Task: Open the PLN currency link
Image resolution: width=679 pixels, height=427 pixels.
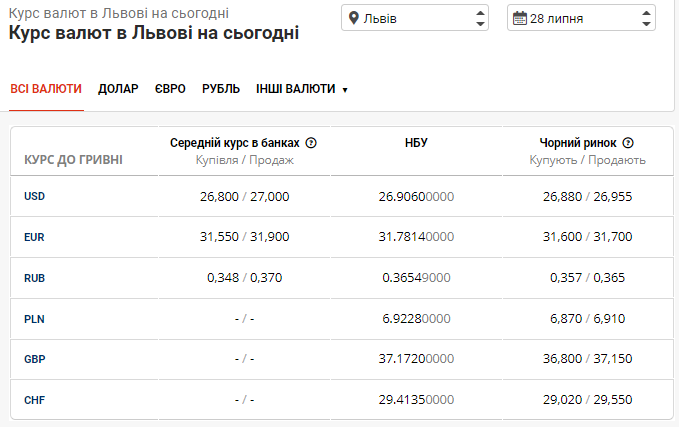Action: point(34,319)
